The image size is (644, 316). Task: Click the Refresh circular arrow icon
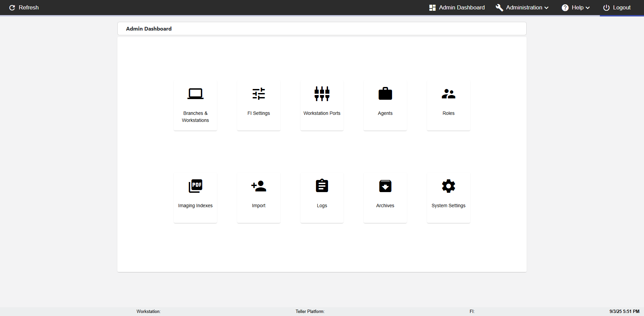(12, 7)
